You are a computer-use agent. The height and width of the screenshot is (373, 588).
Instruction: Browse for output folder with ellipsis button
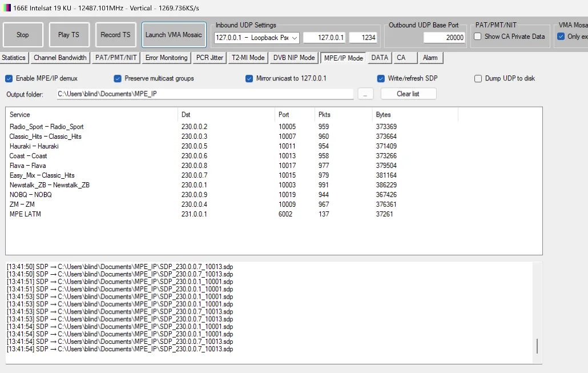click(365, 94)
